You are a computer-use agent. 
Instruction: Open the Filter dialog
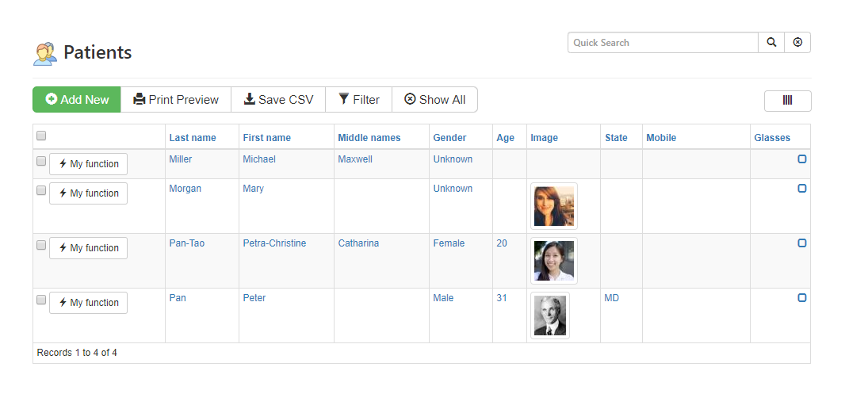click(x=359, y=100)
